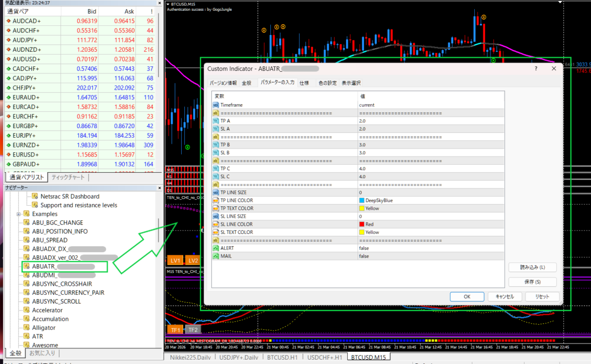
Task: Open the Timeframe value dropdown
Action: (x=431, y=105)
